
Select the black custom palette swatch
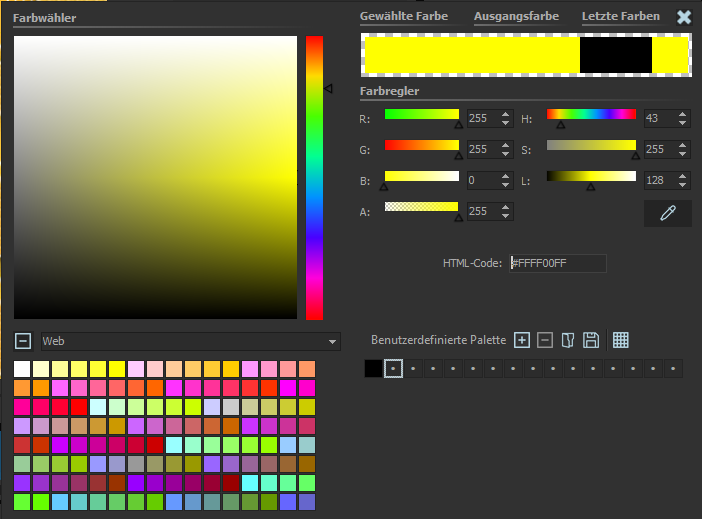click(x=373, y=369)
